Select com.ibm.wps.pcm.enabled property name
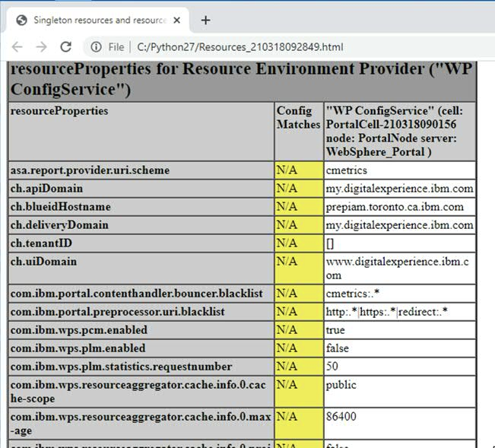495x448 pixels. 79,330
